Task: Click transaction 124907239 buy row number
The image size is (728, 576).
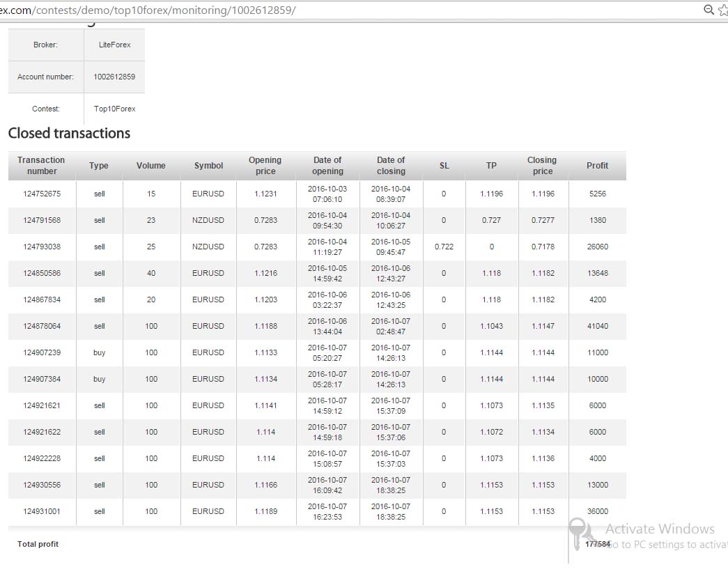Action: click(42, 352)
